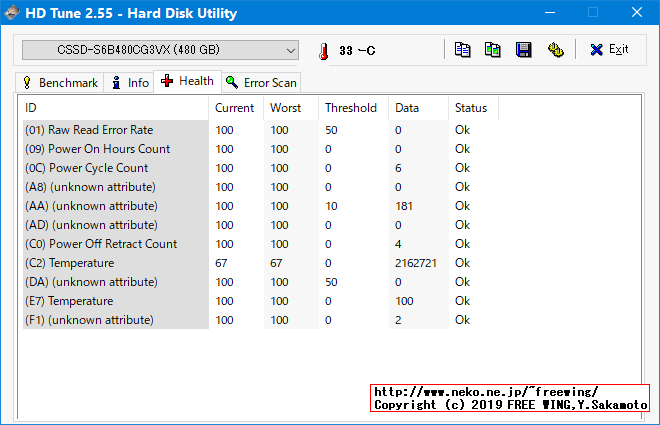
Task: Select the Power Off Retract Count row
Action: point(115,244)
